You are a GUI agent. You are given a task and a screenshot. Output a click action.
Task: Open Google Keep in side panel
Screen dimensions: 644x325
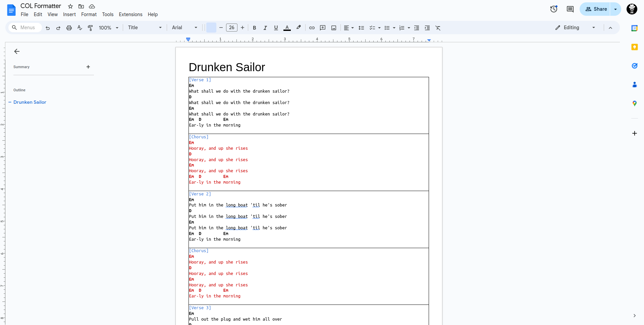point(635,47)
